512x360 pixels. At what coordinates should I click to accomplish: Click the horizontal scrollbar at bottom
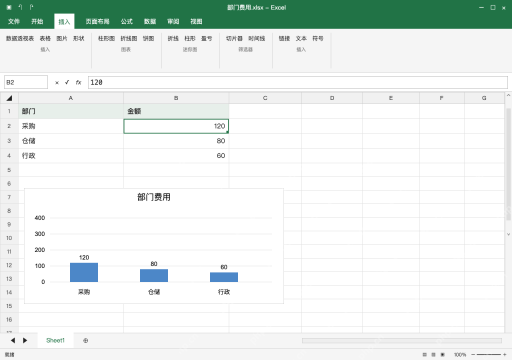[x=402, y=340]
